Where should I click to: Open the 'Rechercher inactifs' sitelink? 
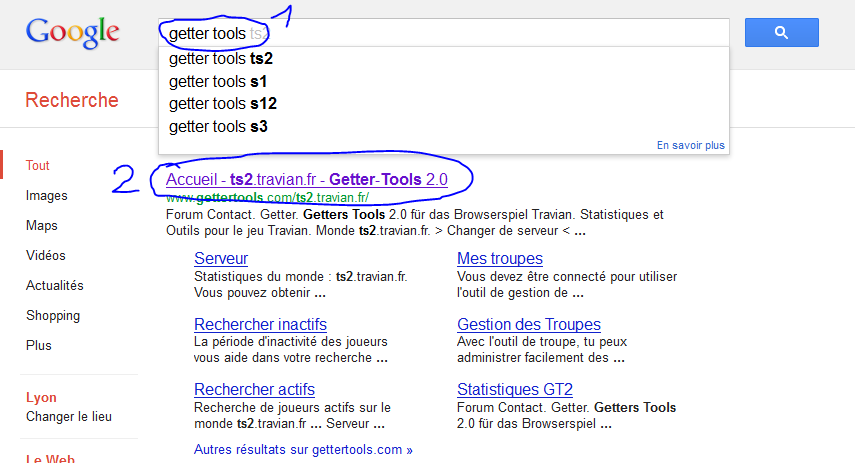(x=260, y=324)
